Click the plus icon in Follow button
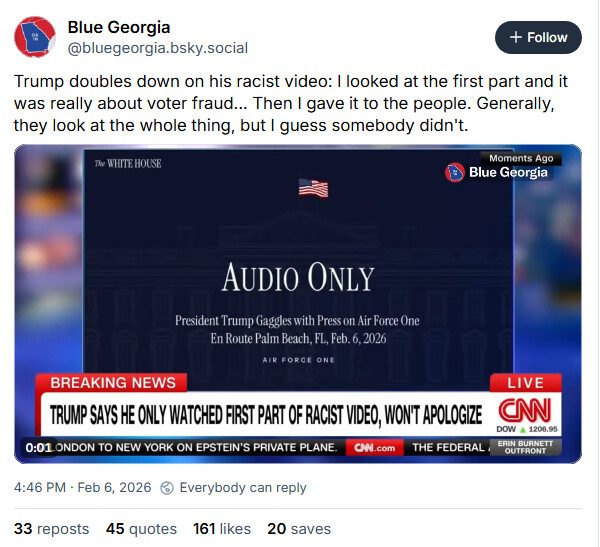600x547 pixels. pyautogui.click(x=515, y=38)
